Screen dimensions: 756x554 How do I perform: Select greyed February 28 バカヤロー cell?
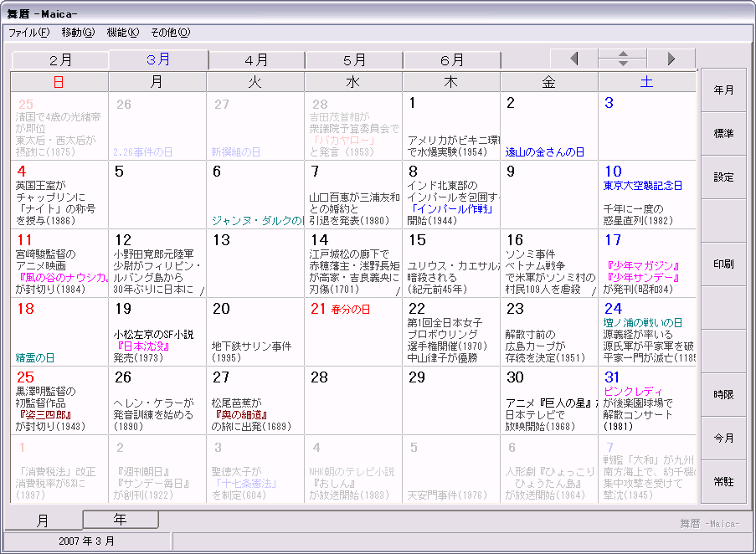coord(353,126)
